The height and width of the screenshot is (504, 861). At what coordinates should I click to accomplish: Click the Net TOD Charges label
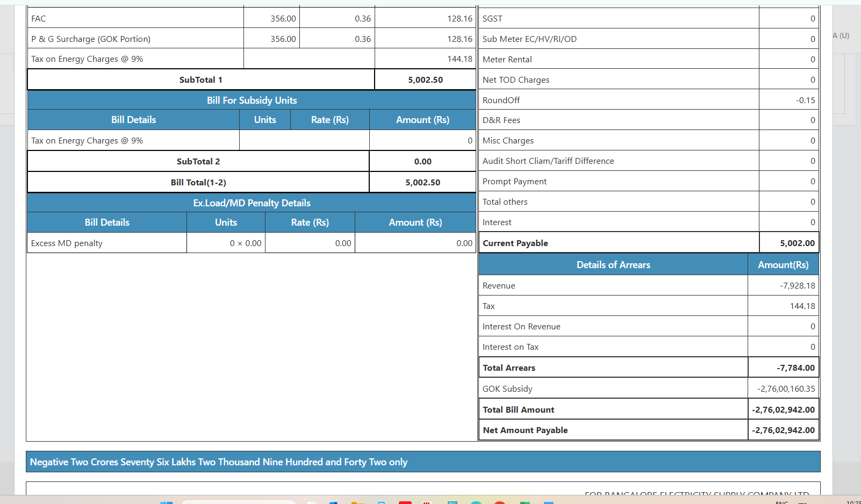click(x=516, y=80)
